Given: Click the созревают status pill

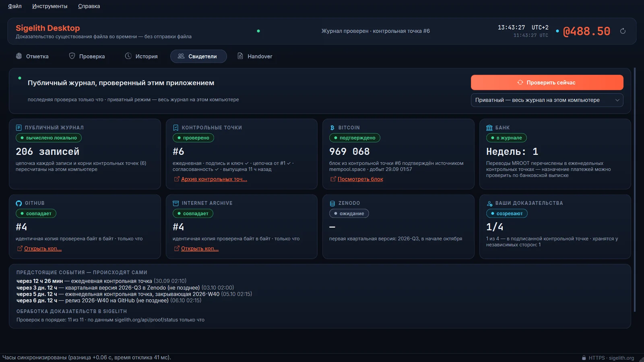Looking at the screenshot, I should [507, 213].
